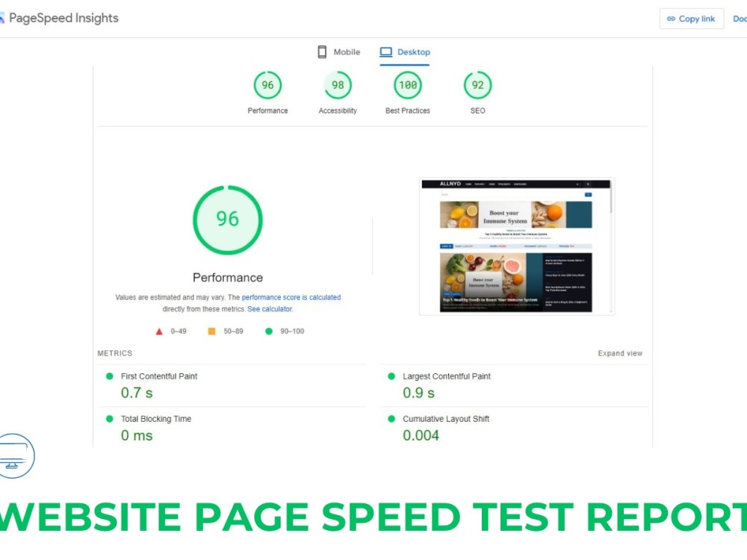Image resolution: width=747 pixels, height=560 pixels.
Task: Click the 0.7 s value
Action: [137, 393]
